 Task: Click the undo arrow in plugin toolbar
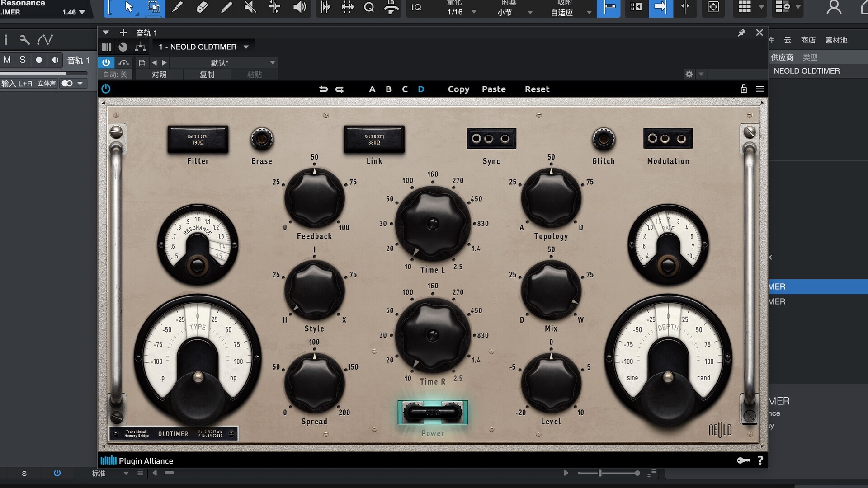[323, 89]
